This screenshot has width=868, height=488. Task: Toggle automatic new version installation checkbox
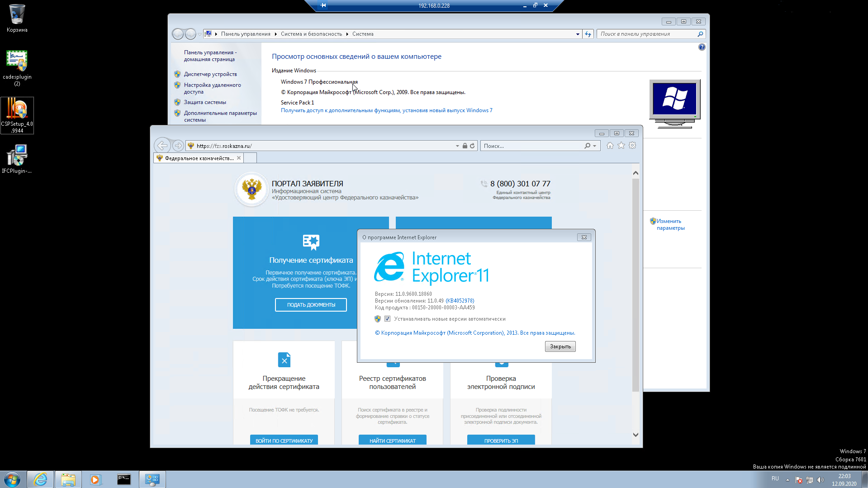pos(387,319)
